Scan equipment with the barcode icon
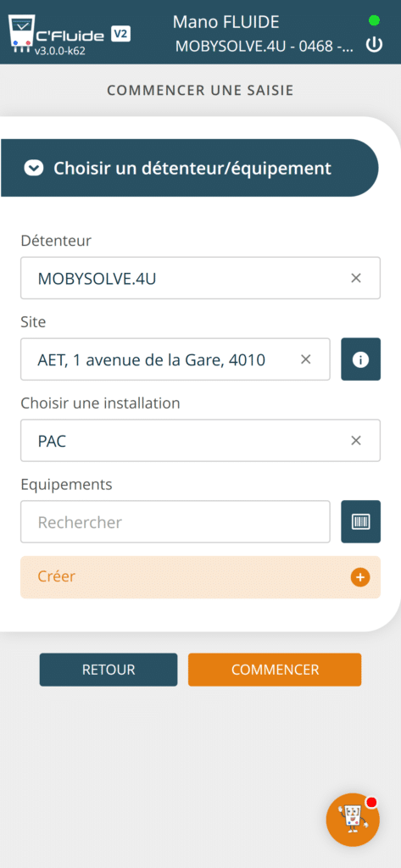Screen dimensions: 401x868 click(x=360, y=521)
